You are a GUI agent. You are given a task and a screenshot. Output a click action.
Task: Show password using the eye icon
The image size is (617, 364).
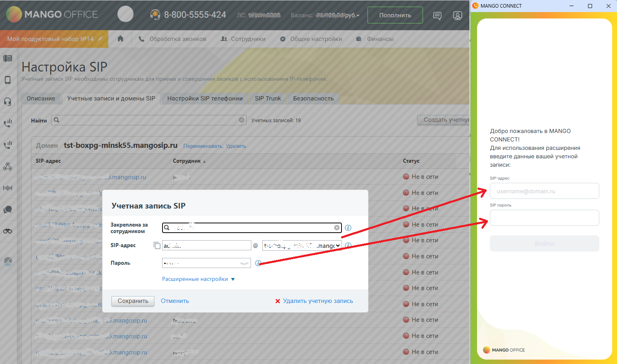[x=244, y=263]
